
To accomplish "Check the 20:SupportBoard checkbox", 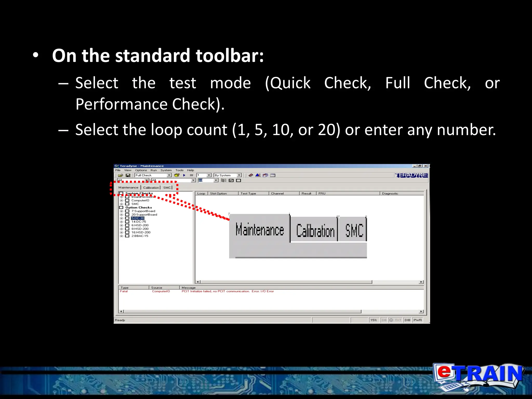I will coord(127,215).
